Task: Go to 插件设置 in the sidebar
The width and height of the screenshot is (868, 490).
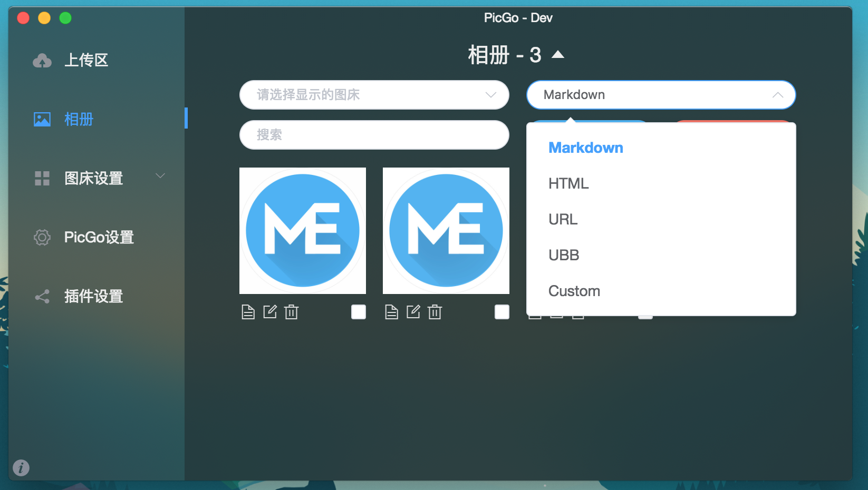Action: tap(93, 296)
